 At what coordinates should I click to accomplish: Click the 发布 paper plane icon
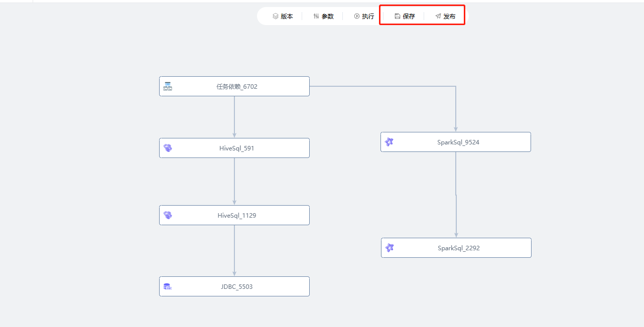(438, 16)
